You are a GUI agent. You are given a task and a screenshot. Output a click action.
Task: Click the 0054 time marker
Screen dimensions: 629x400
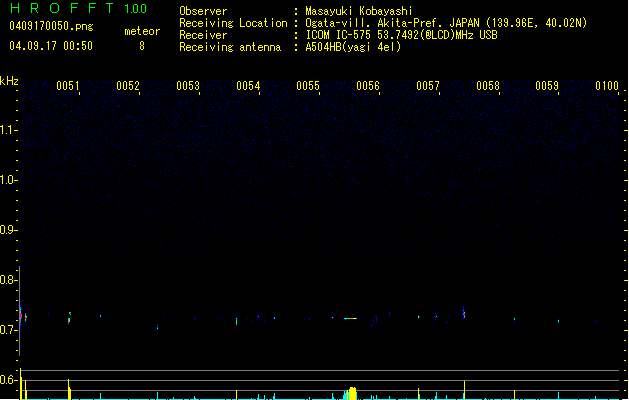pos(248,86)
